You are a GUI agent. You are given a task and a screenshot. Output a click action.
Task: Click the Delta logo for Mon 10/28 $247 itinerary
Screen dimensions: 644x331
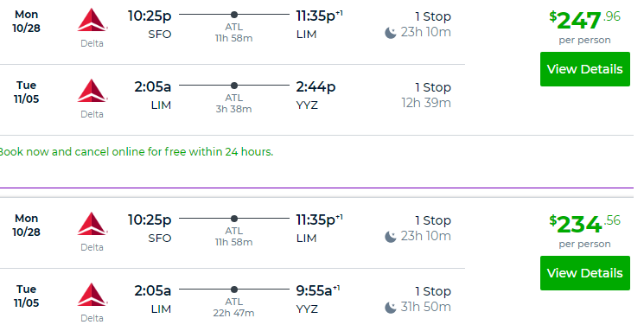[x=92, y=20]
